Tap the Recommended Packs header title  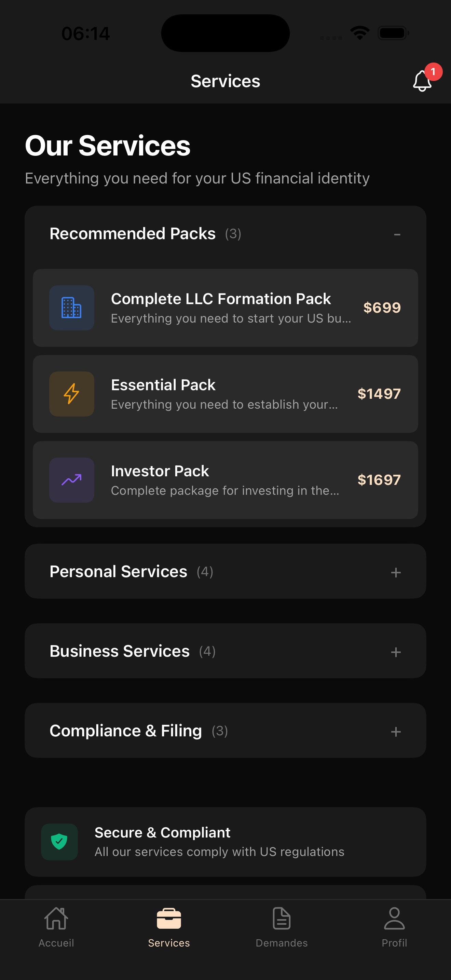133,234
